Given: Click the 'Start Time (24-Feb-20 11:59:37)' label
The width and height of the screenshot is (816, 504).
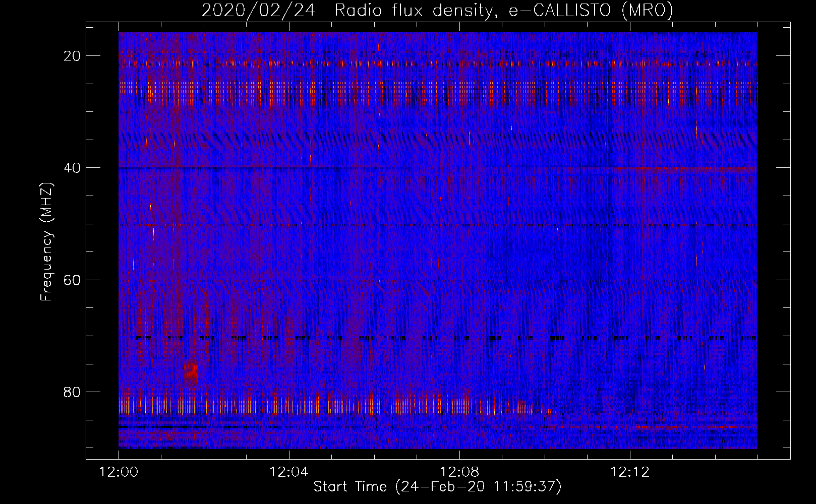Looking at the screenshot, I should [x=437, y=487].
